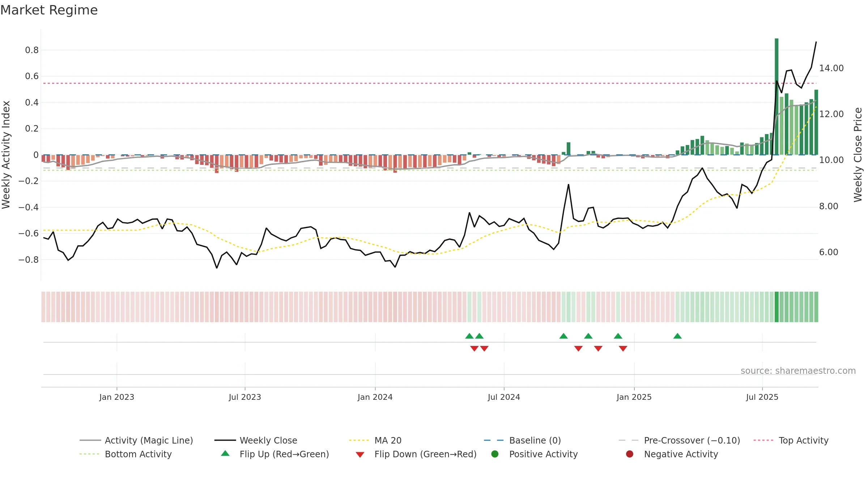Image resolution: width=868 pixels, height=488 pixels.
Task: Click the Jan 2025 x-axis label
Action: (634, 397)
